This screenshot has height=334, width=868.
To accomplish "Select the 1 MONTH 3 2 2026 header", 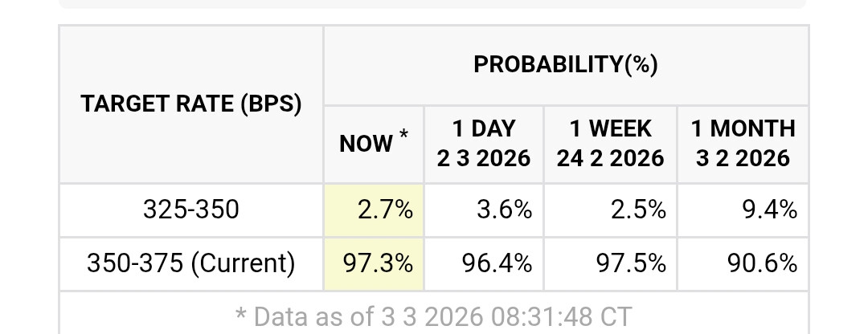I will pyautogui.click(x=743, y=143).
